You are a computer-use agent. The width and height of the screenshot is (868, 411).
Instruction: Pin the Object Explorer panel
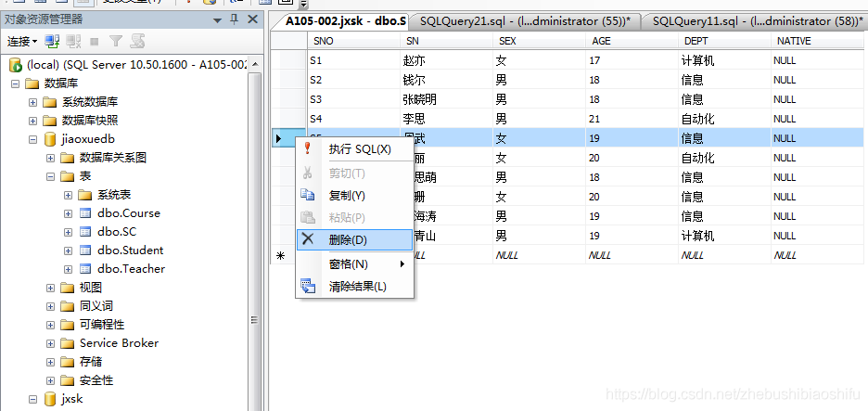(x=235, y=19)
